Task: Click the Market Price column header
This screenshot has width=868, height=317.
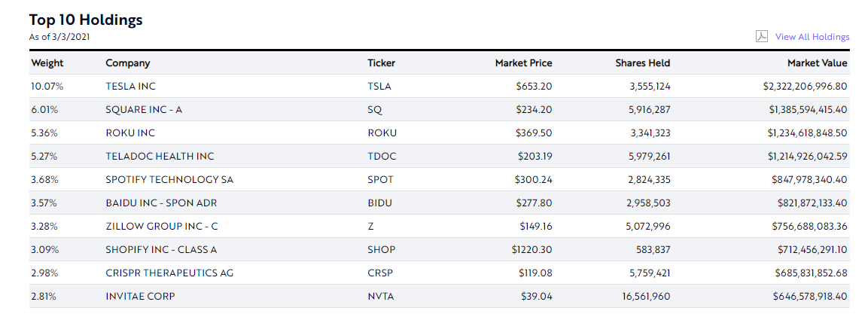Action: tap(523, 63)
